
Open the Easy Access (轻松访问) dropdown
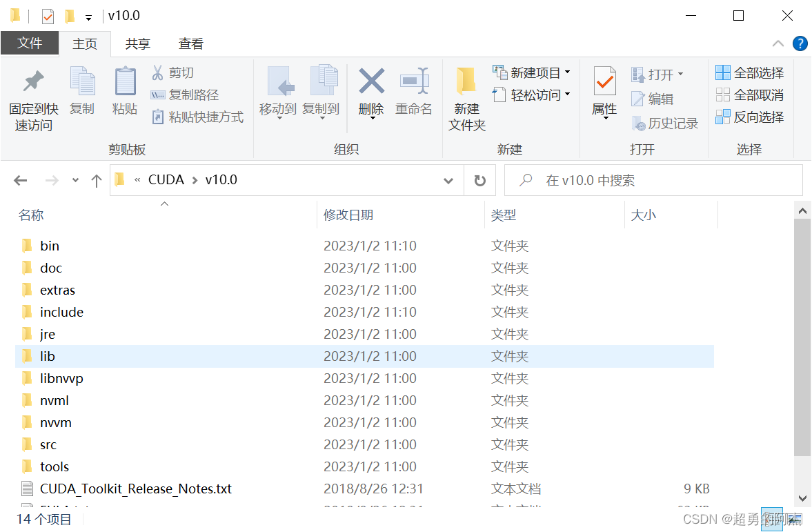point(568,95)
